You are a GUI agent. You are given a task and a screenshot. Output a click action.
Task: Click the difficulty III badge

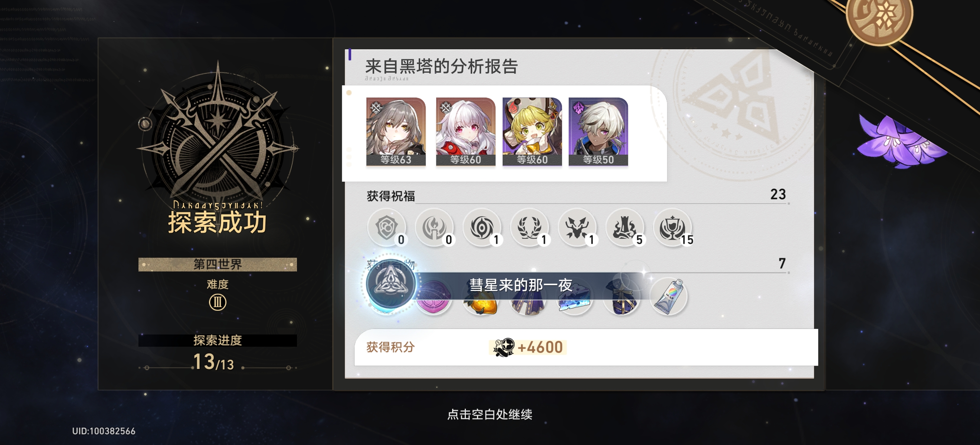pos(218,303)
